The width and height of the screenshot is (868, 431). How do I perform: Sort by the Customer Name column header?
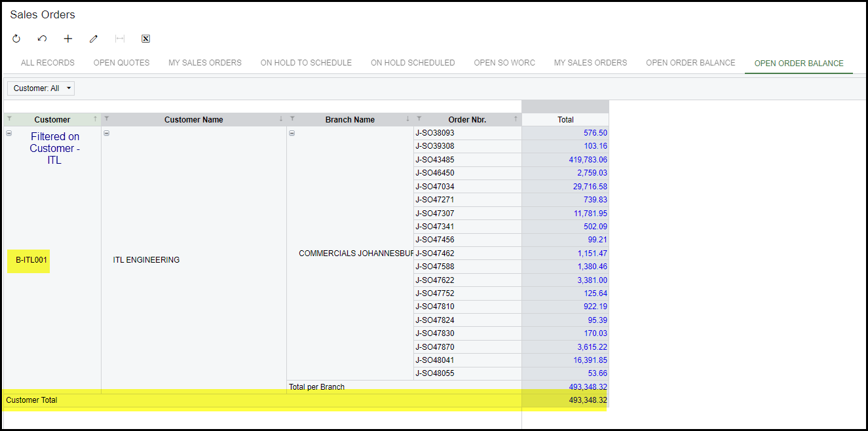pyautogui.click(x=193, y=120)
